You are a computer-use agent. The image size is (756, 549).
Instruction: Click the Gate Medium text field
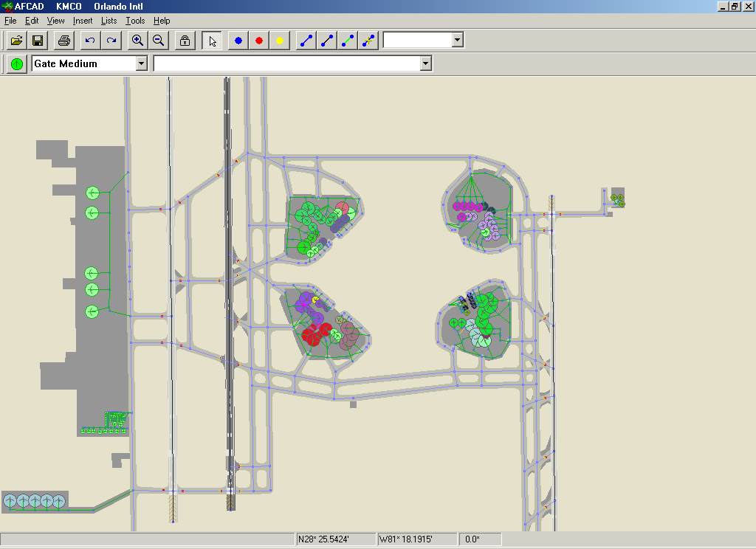click(84, 63)
